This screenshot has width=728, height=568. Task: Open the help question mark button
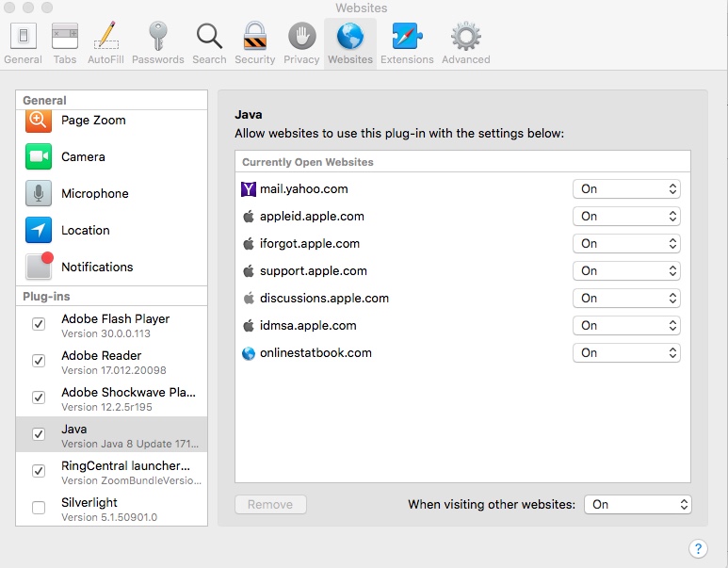[698, 548]
